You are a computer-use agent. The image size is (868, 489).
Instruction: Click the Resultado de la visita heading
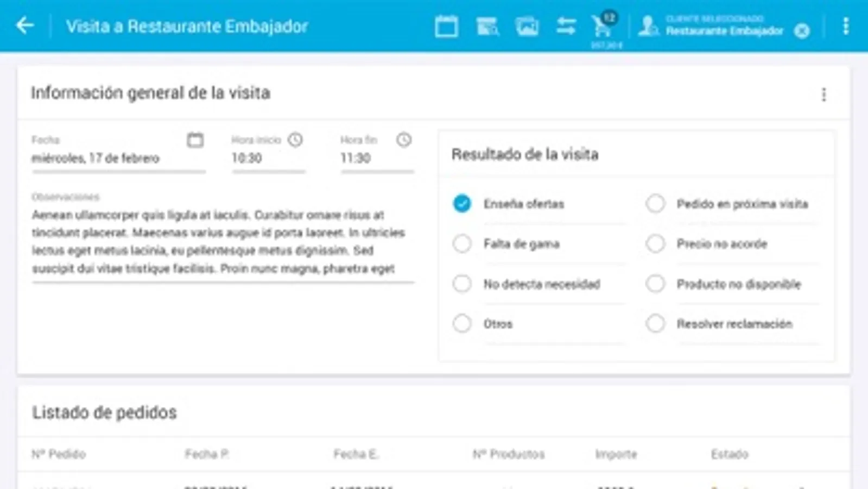coord(525,154)
